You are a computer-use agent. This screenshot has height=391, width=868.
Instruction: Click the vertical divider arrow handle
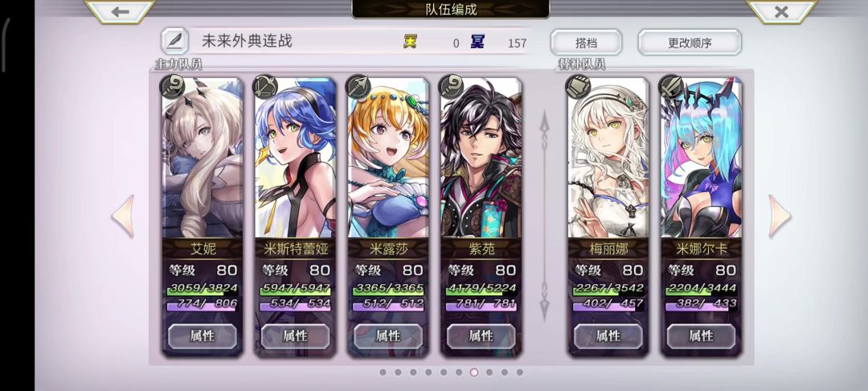(x=545, y=216)
